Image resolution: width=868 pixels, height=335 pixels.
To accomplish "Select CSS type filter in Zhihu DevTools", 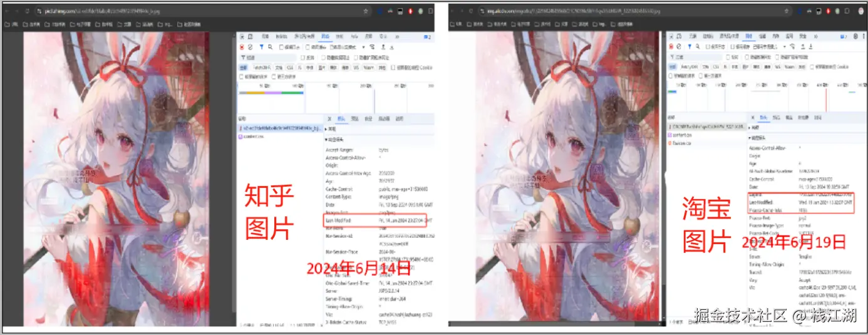I will point(290,68).
